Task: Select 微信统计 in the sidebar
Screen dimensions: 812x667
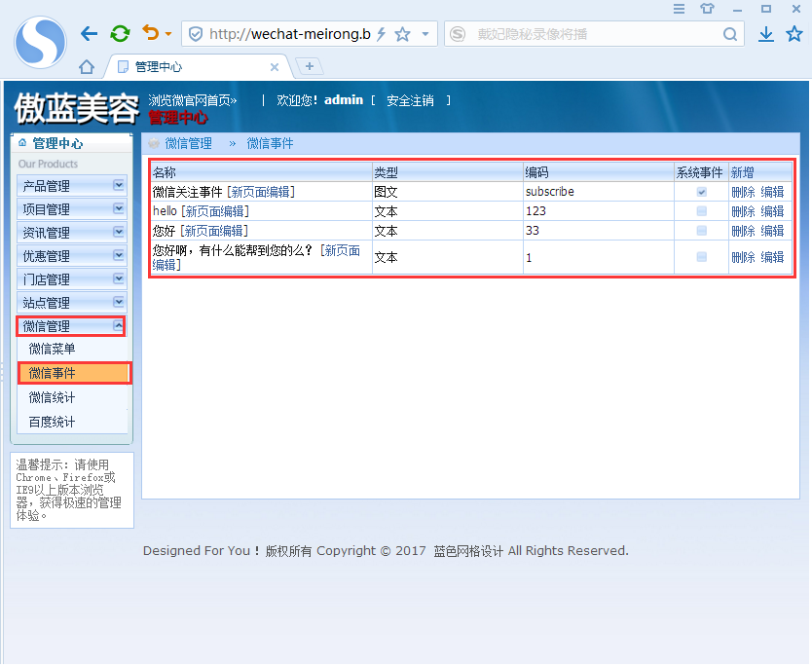Action: pos(52,396)
